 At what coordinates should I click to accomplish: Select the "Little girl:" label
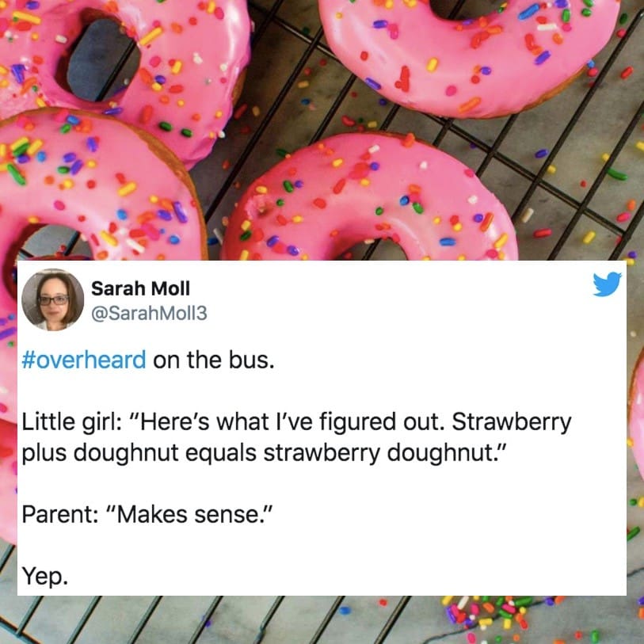coord(71,422)
